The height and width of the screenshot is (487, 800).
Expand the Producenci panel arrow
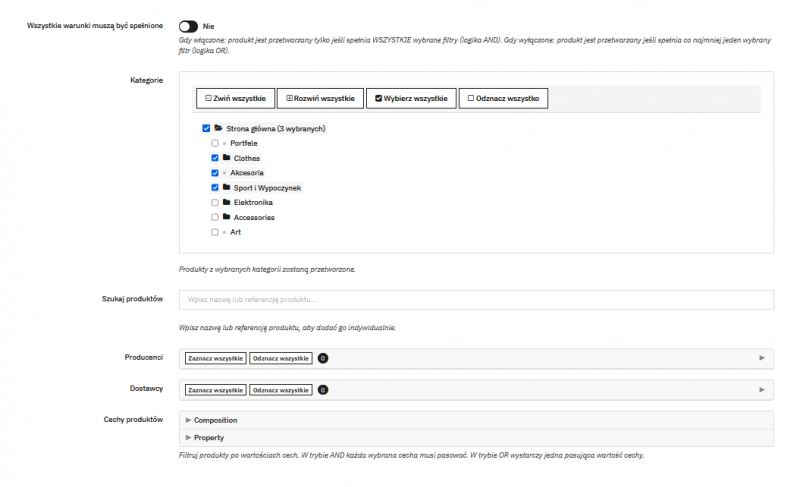click(x=762, y=358)
